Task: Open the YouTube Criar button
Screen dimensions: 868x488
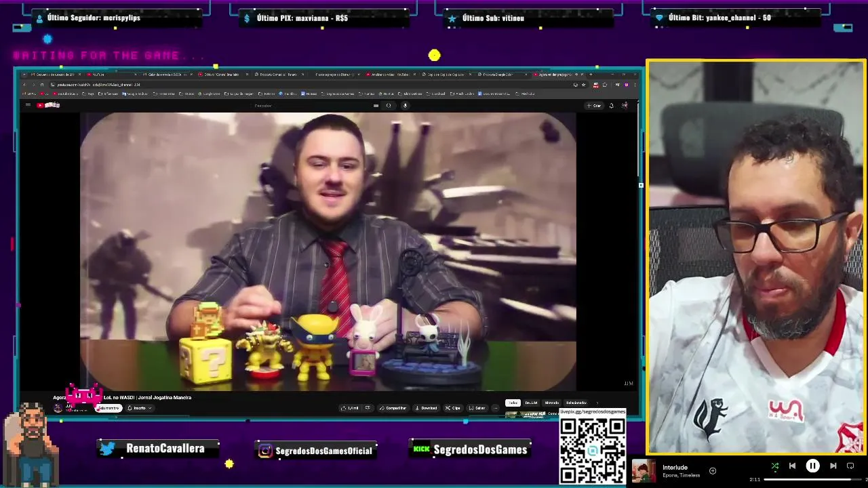Action: (x=594, y=105)
